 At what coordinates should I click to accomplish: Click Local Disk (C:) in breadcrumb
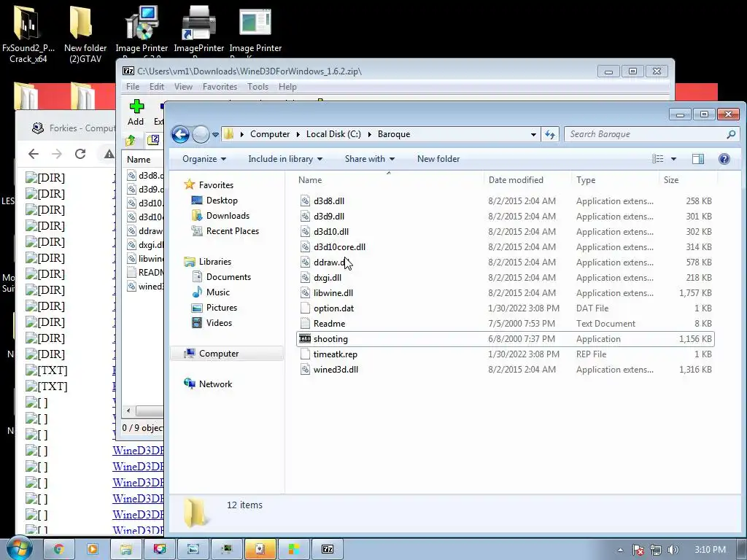click(x=333, y=134)
